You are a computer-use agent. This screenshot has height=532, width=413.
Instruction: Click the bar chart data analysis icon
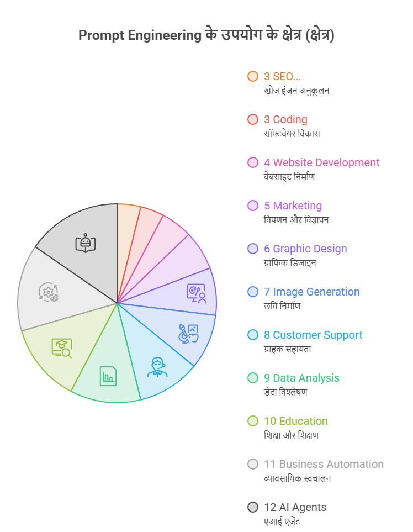[x=108, y=376]
